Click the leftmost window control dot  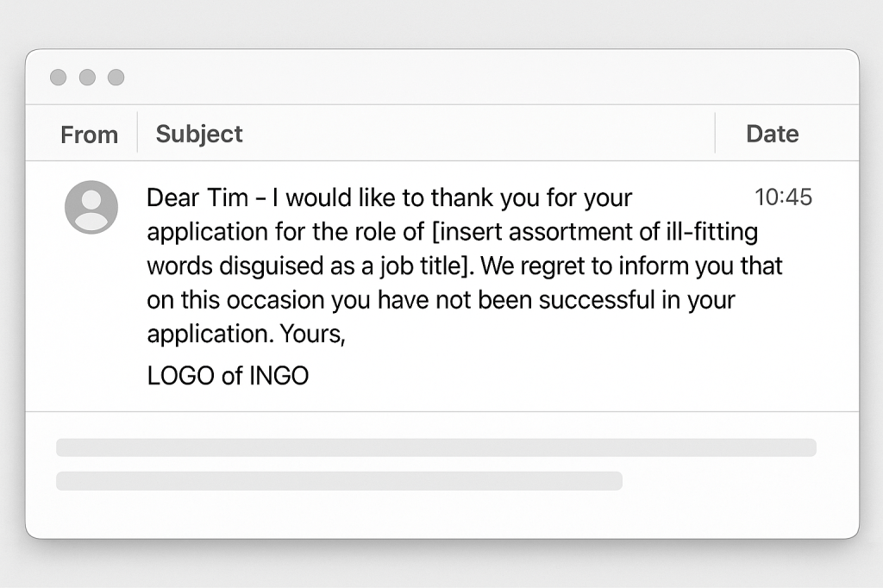(x=58, y=78)
